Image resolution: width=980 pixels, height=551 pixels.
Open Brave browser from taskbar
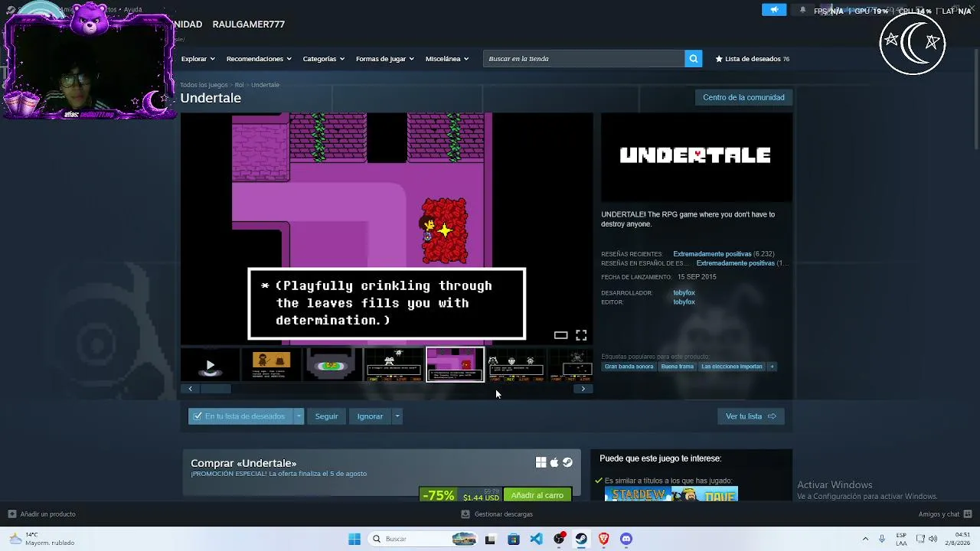603,539
